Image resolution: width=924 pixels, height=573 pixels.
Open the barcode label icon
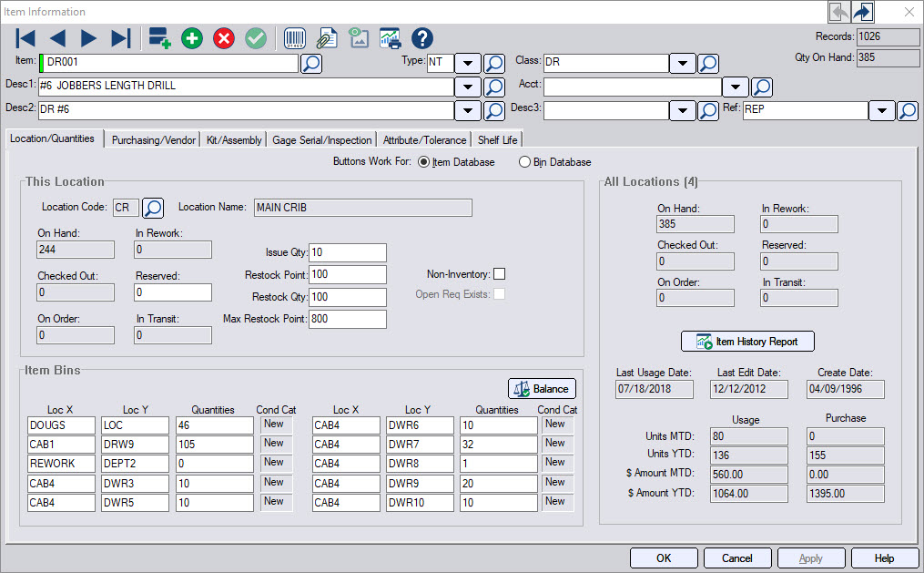295,38
